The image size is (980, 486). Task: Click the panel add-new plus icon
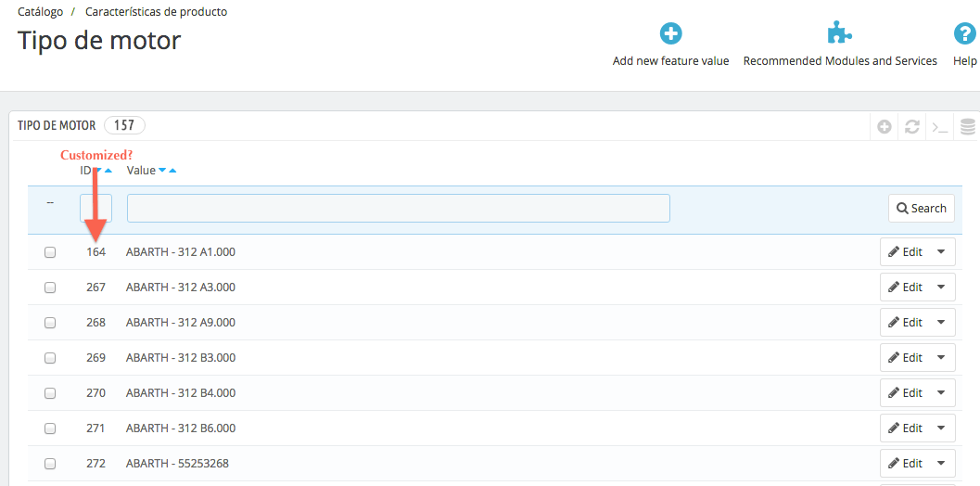tap(884, 127)
